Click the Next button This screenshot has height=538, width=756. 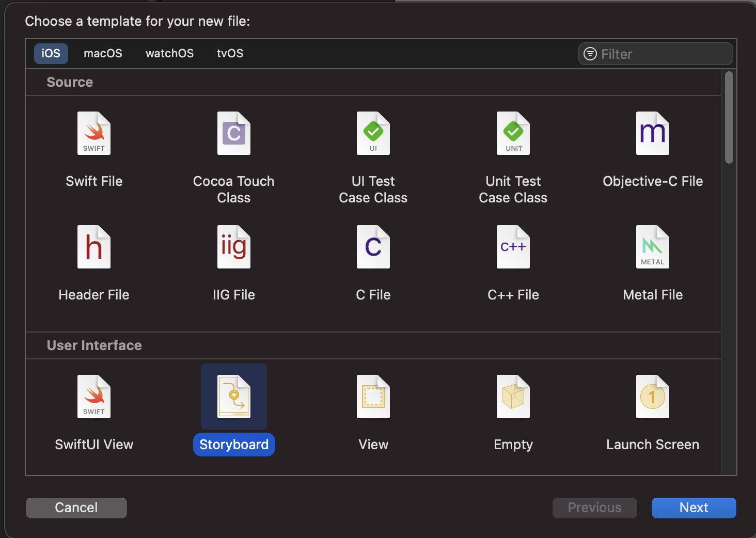tap(694, 508)
